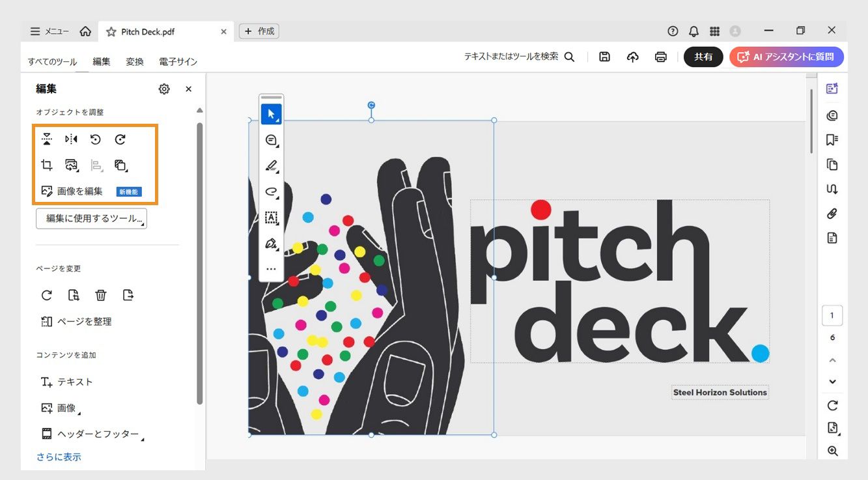Rotate page icon under ページを変更
The height and width of the screenshot is (480, 868).
tap(47, 296)
